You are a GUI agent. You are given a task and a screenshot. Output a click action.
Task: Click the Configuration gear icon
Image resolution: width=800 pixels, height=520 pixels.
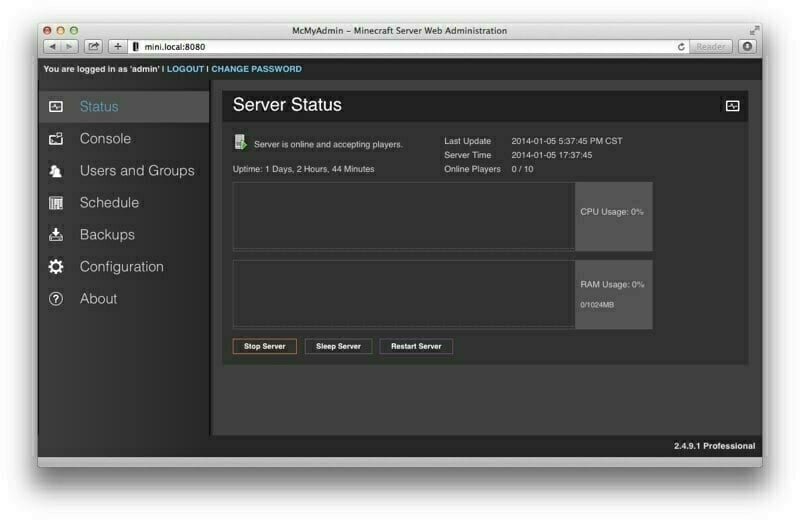pyautogui.click(x=56, y=267)
